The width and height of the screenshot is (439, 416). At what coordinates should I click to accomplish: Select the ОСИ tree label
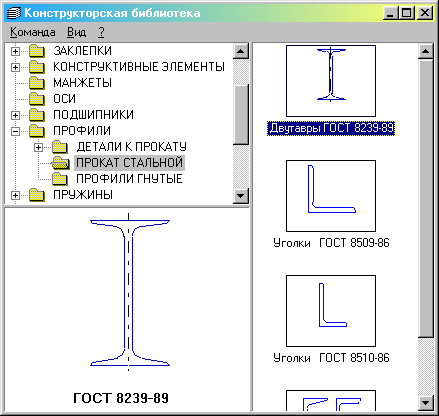click(x=64, y=99)
